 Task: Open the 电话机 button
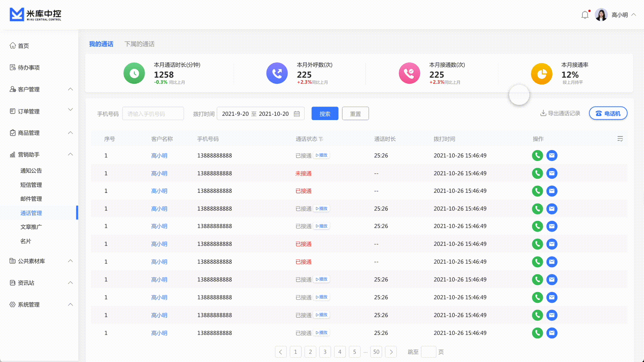click(608, 113)
